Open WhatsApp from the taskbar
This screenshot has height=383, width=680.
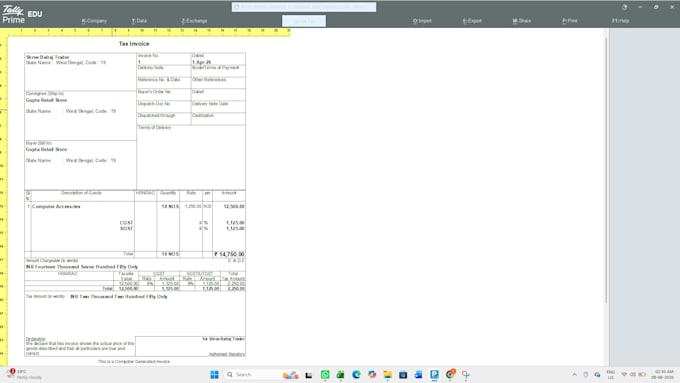(x=325, y=374)
